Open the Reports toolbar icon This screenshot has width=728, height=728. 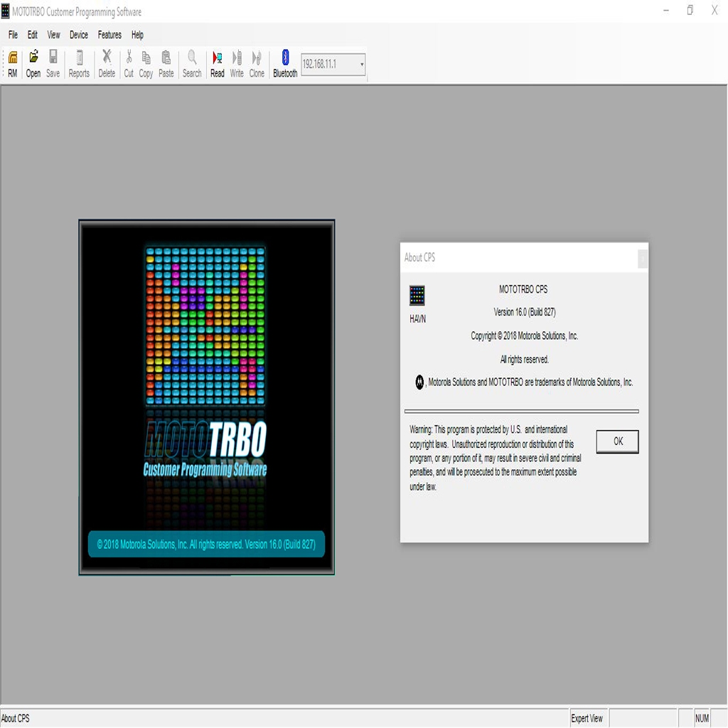[x=79, y=64]
